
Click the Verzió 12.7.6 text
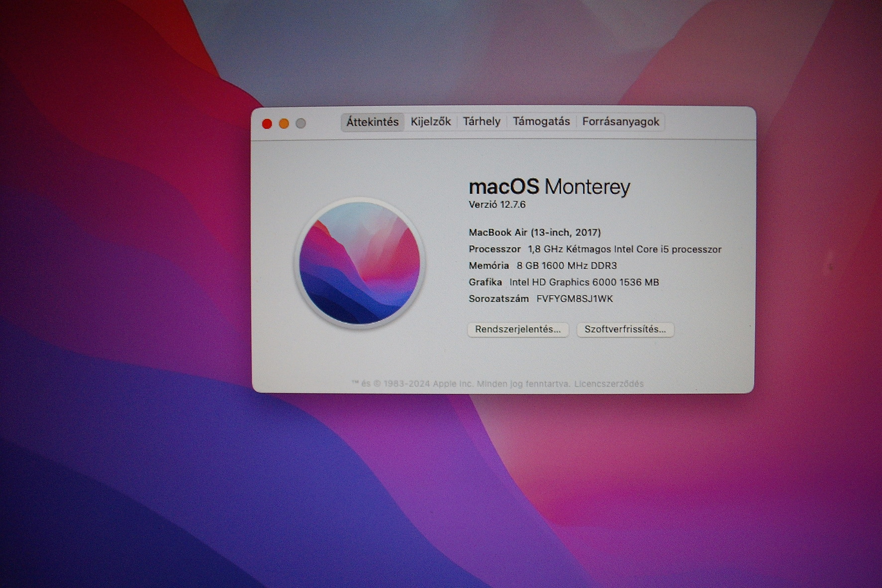click(497, 204)
